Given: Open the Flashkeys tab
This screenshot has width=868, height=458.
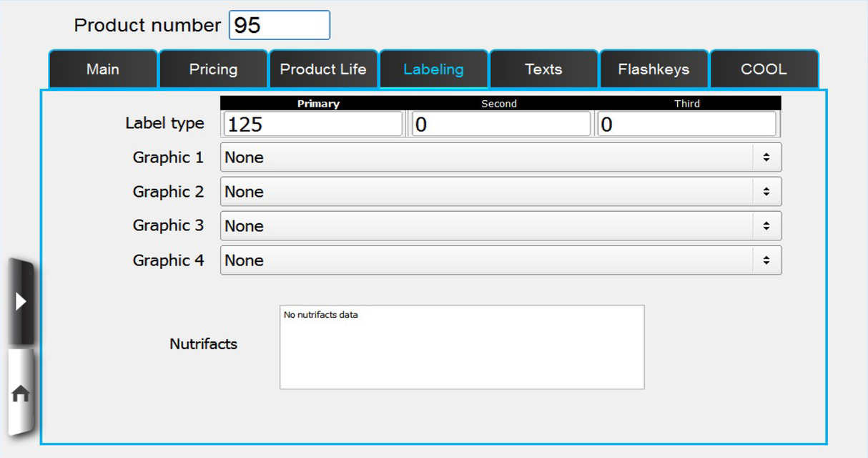Looking at the screenshot, I should (654, 69).
